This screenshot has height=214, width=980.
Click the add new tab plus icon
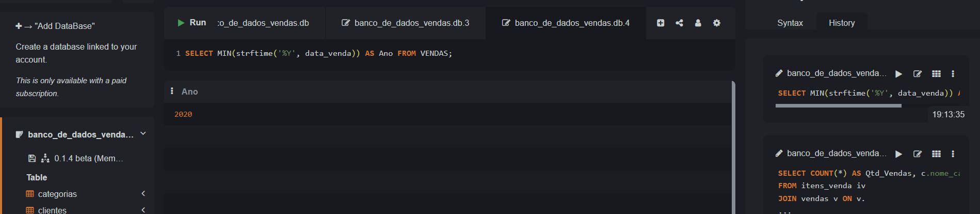(661, 23)
